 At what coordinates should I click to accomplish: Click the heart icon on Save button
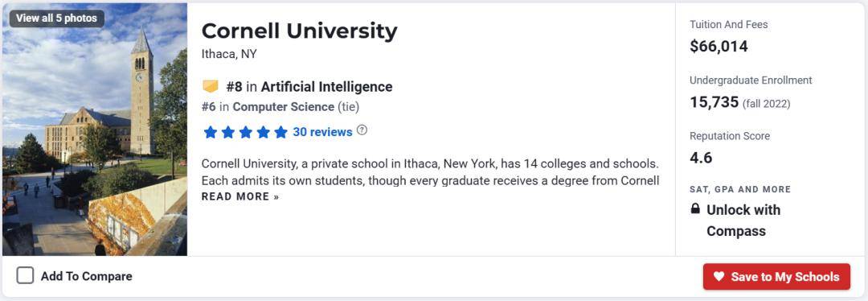click(x=719, y=277)
